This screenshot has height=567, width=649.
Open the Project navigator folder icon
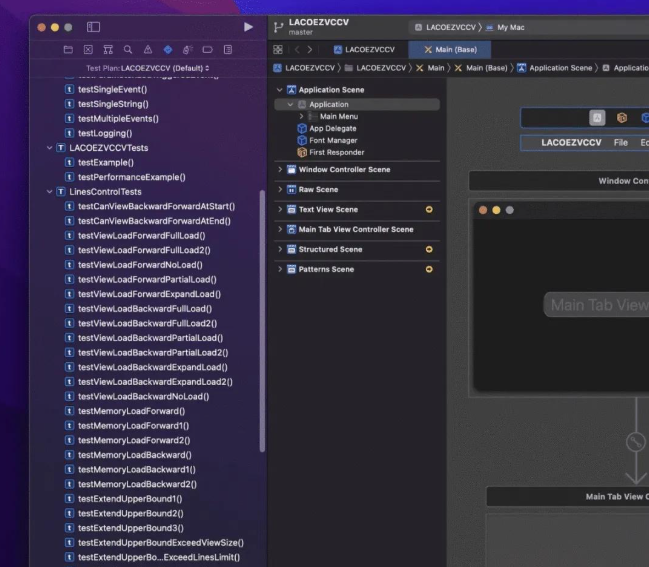point(68,50)
